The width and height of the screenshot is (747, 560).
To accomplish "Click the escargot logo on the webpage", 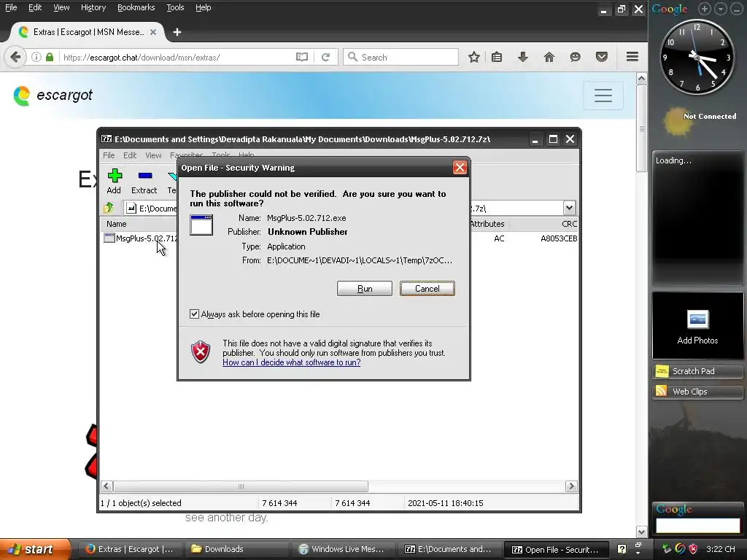I will 53,96.
